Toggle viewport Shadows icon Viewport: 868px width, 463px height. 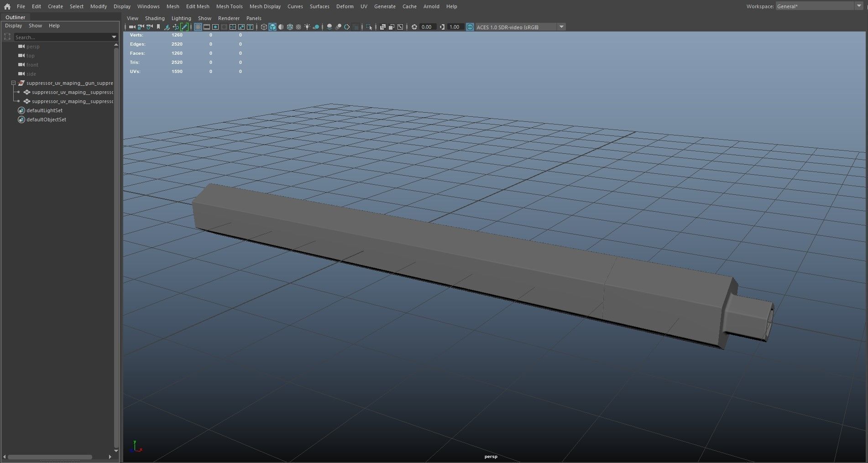click(x=316, y=27)
